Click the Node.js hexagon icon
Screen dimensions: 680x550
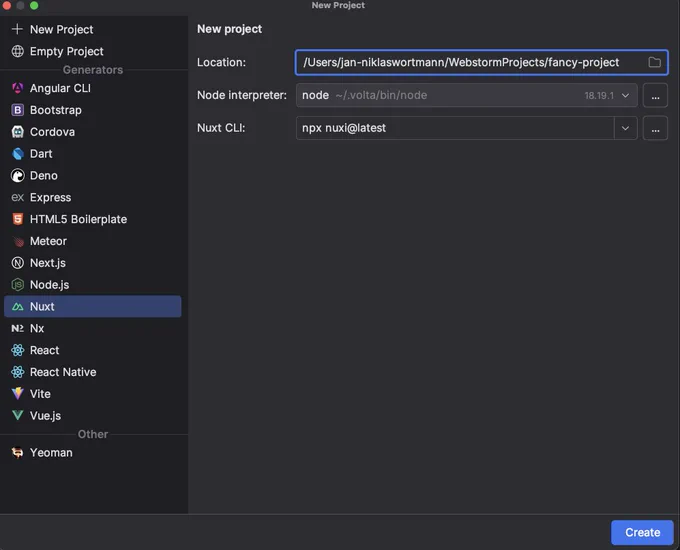coord(17,285)
